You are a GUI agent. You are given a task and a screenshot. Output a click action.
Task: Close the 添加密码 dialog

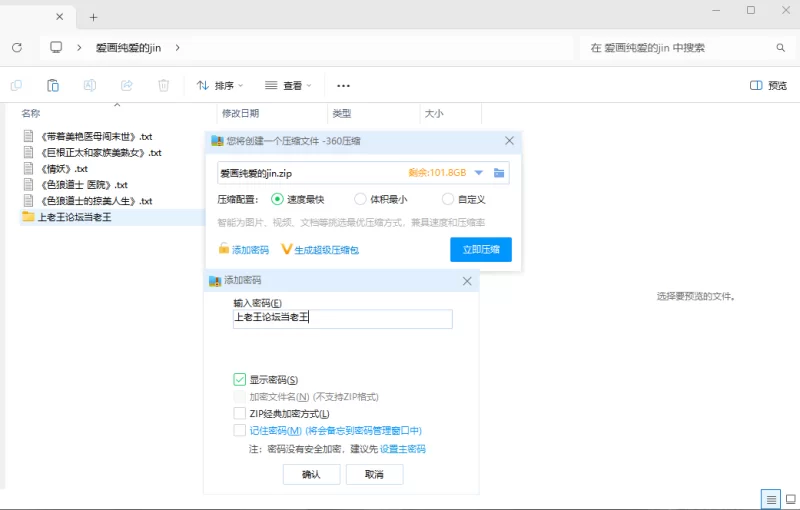pyautogui.click(x=467, y=281)
